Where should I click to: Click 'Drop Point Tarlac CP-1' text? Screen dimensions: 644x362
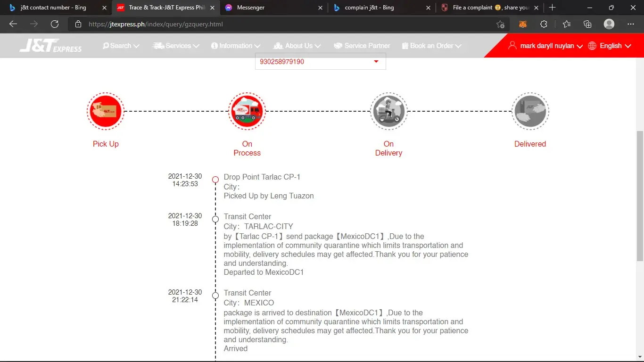click(x=262, y=177)
